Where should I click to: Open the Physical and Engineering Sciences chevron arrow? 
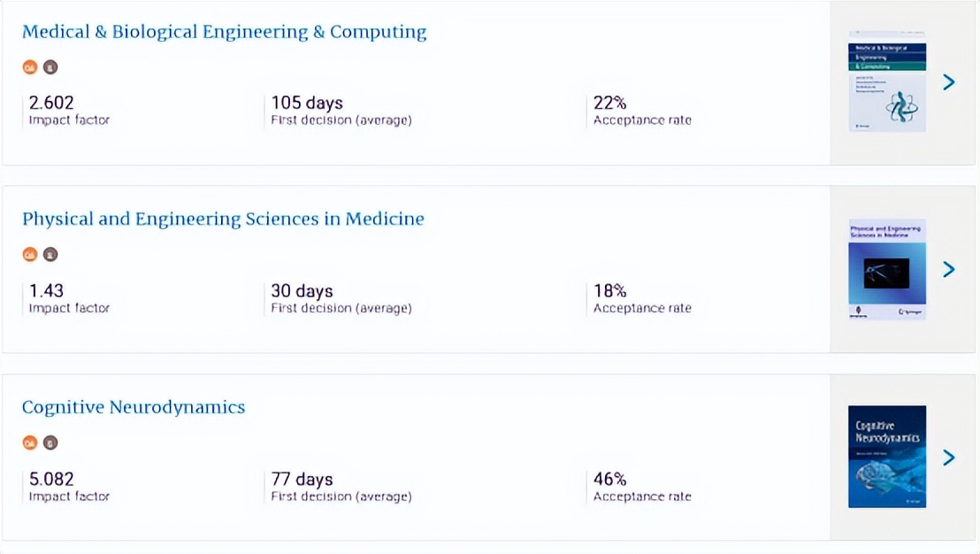[x=948, y=269]
